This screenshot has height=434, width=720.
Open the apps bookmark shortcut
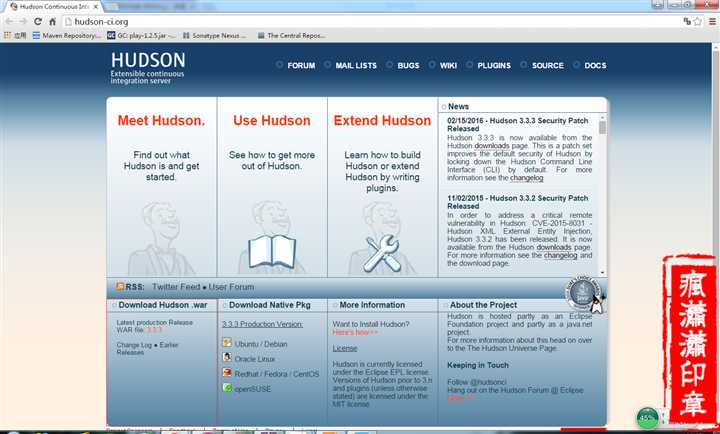point(15,35)
